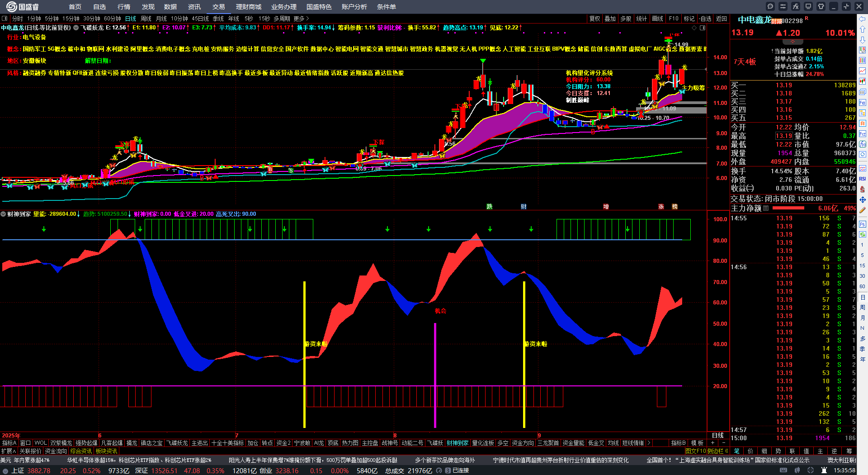Click the magenta 机会 signal line
868x475 pixels.
(x=435, y=375)
